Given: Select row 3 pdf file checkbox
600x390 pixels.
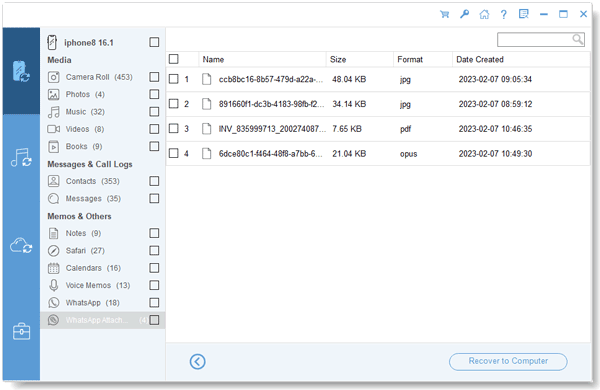Looking at the screenshot, I should [x=174, y=128].
